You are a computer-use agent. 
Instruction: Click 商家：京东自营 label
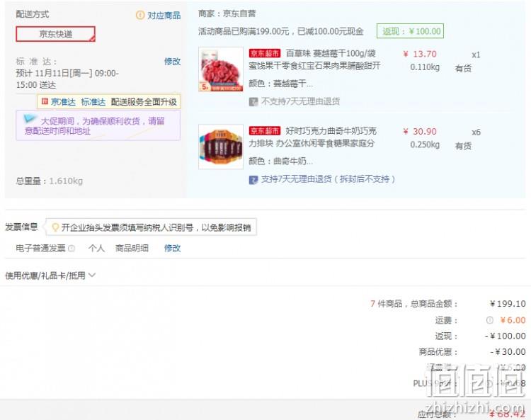(227, 13)
